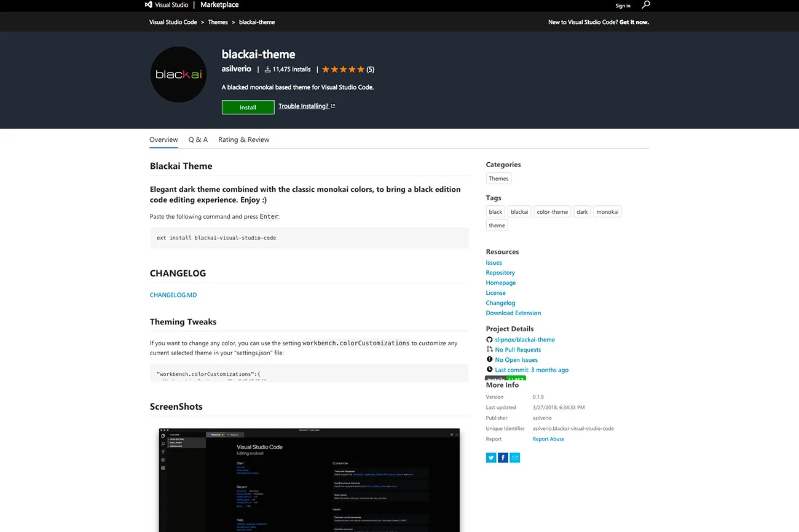Click Download Extension link

pyautogui.click(x=514, y=313)
